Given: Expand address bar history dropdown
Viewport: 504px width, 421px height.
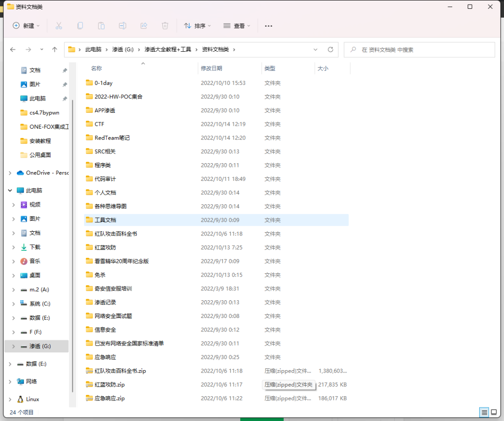Looking at the screenshot, I should (x=315, y=49).
